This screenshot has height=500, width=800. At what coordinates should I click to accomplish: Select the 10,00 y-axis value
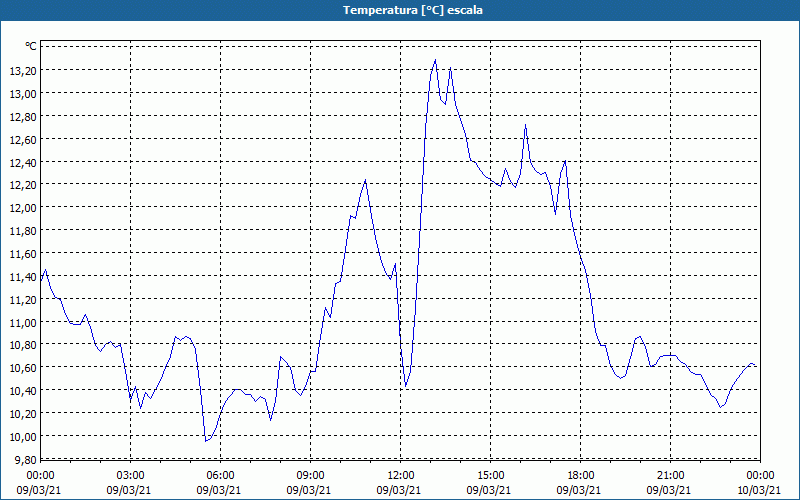pos(23,437)
